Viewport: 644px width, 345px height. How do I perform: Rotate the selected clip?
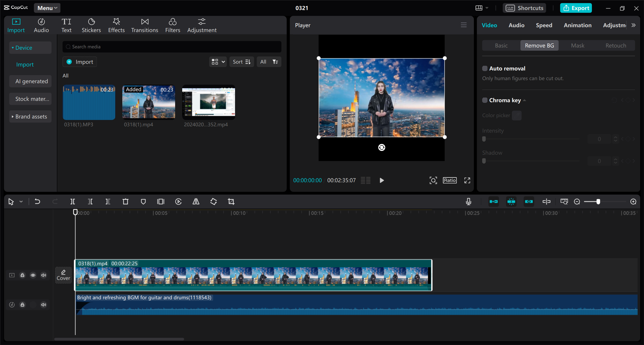click(213, 202)
